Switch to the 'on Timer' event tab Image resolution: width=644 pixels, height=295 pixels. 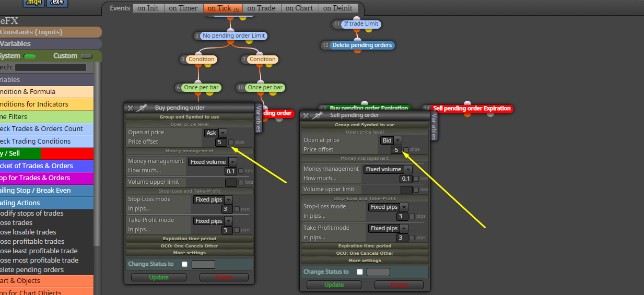183,8
